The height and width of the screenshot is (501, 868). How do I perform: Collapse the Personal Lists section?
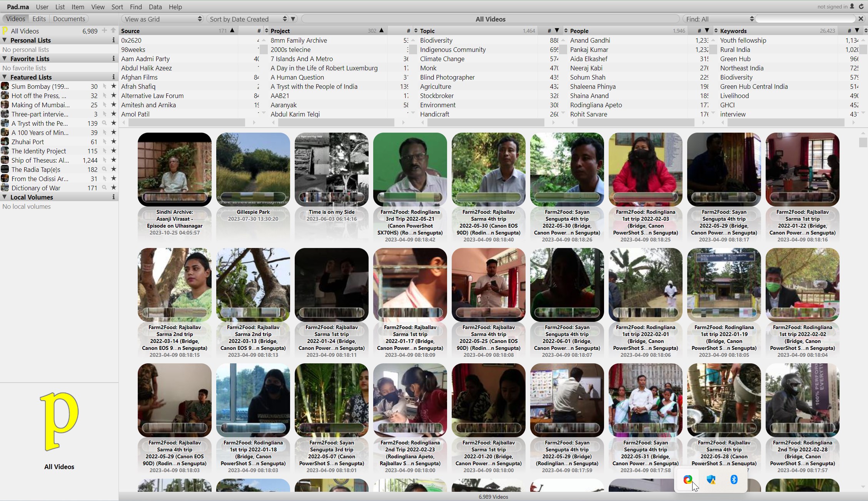(5, 40)
